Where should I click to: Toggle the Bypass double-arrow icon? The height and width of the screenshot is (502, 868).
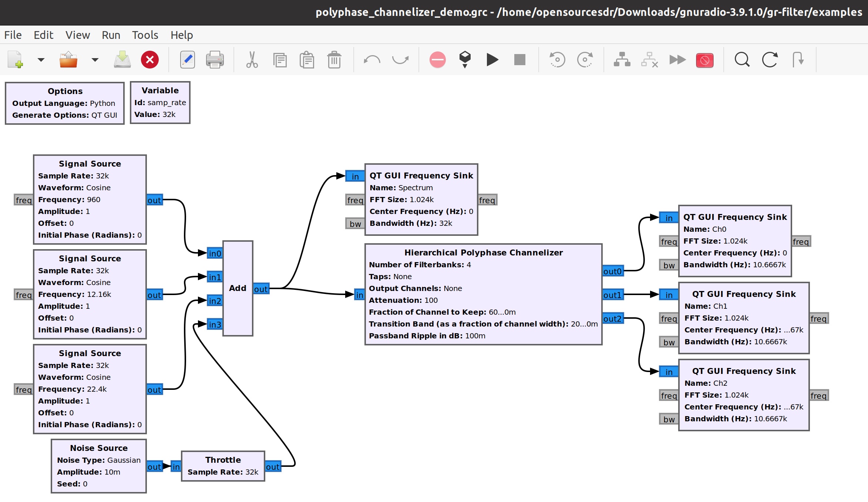[x=677, y=60]
